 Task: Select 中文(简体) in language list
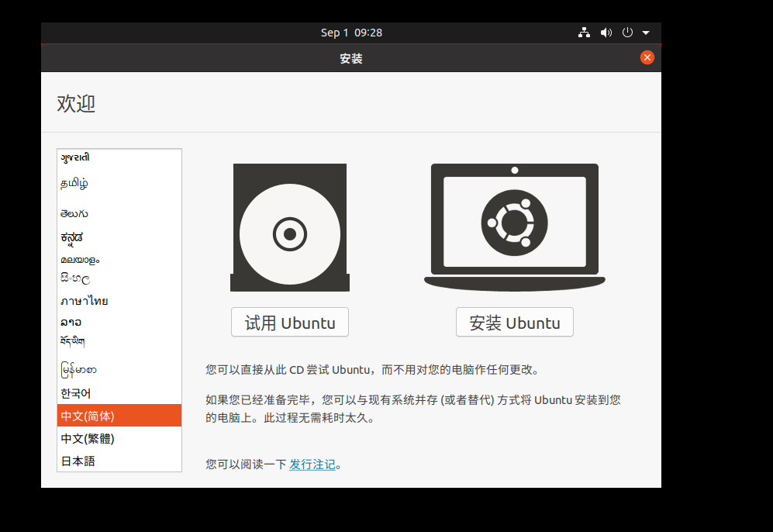[x=119, y=416]
